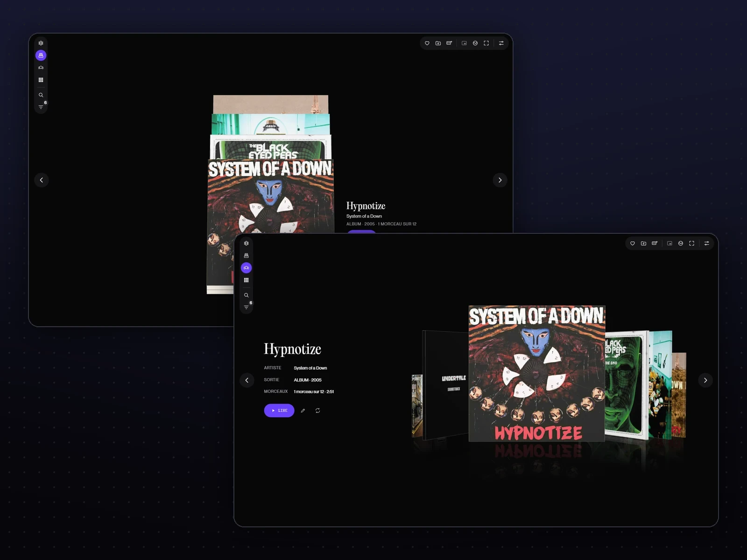
Task: Click artist name System of a Down in front window
Action: pyautogui.click(x=310, y=368)
